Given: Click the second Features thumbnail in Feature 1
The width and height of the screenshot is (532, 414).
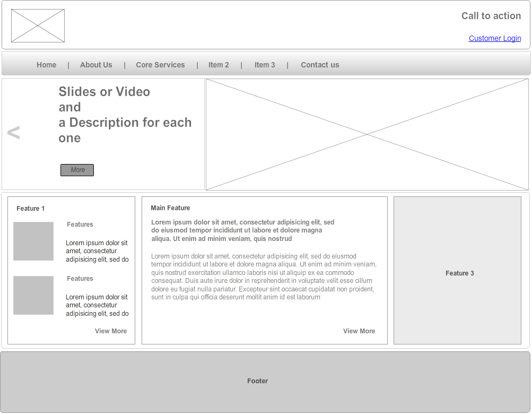Looking at the screenshot, I should pos(33,295).
